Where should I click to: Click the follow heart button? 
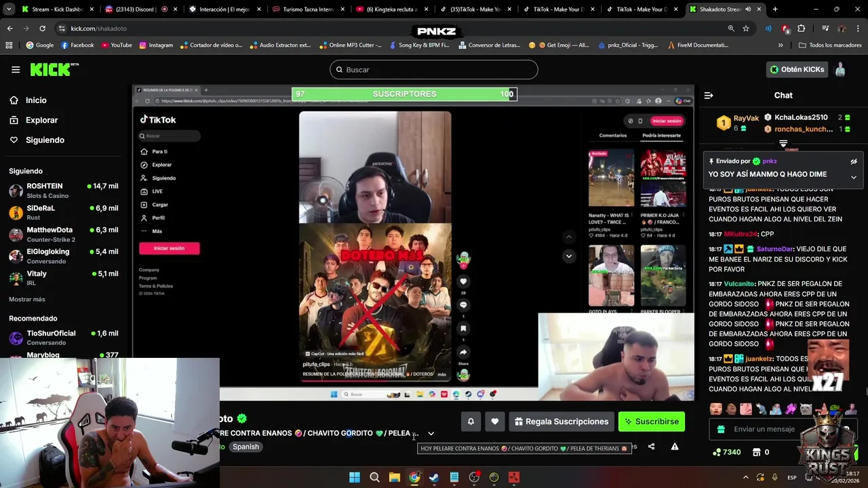point(495,422)
